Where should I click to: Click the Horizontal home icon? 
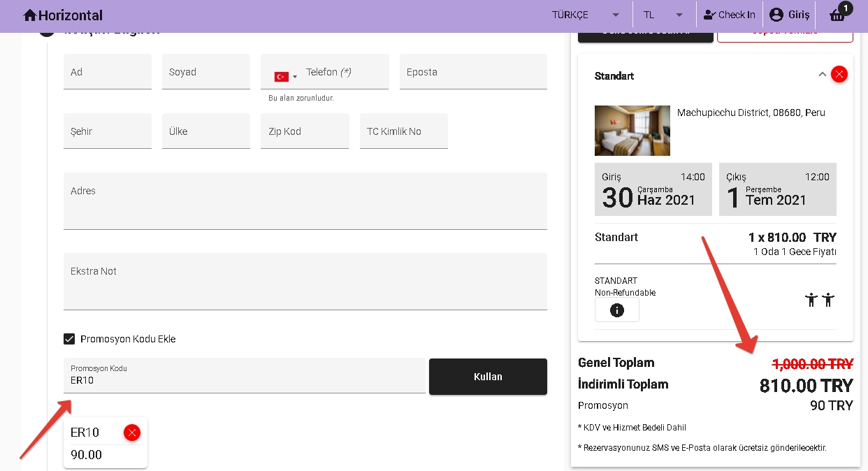(29, 15)
